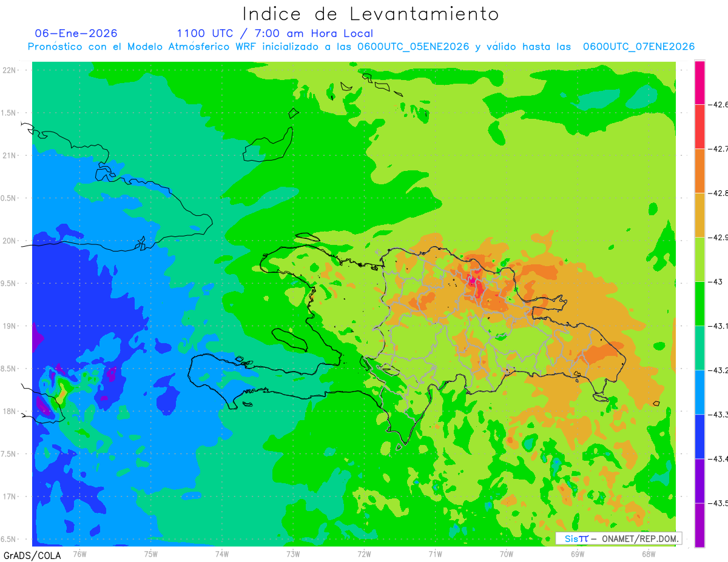Click the purple swatch between -43.4 and -43.5

[699, 481]
